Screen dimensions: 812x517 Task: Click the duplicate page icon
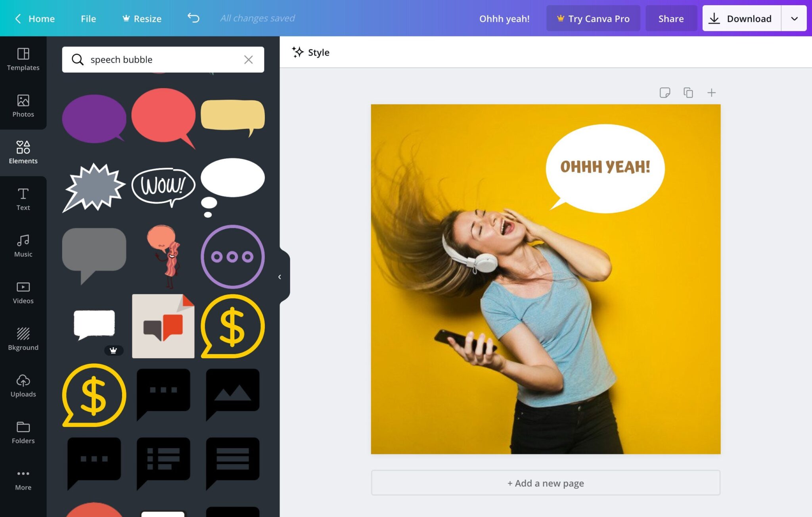click(x=688, y=92)
